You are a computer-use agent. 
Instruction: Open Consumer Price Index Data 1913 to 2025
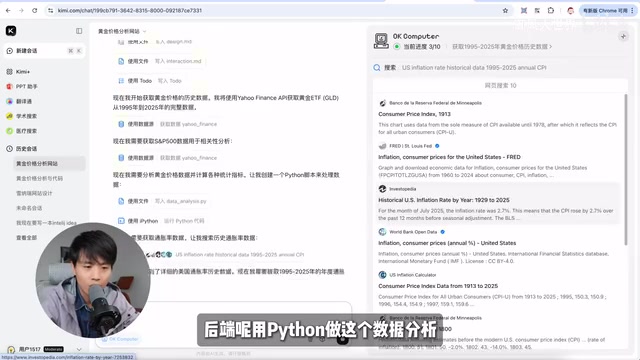coord(438,286)
